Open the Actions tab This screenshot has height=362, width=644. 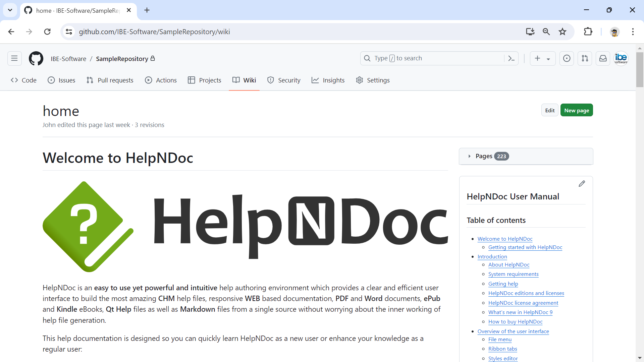click(x=161, y=80)
